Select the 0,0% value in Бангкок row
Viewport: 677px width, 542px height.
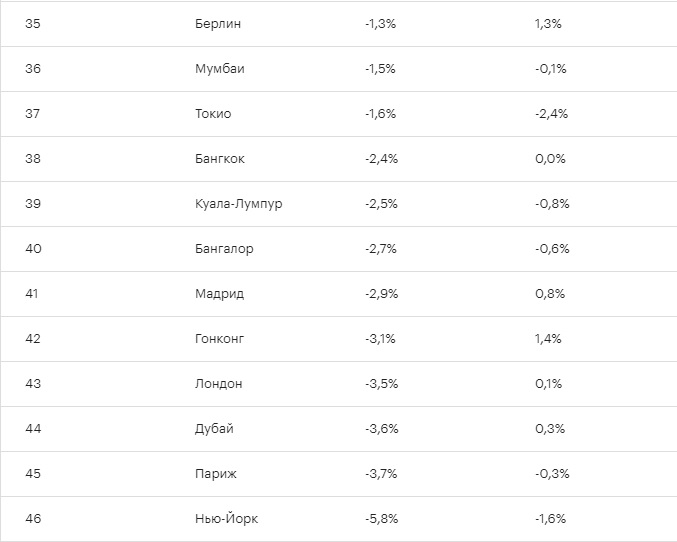pyautogui.click(x=550, y=158)
